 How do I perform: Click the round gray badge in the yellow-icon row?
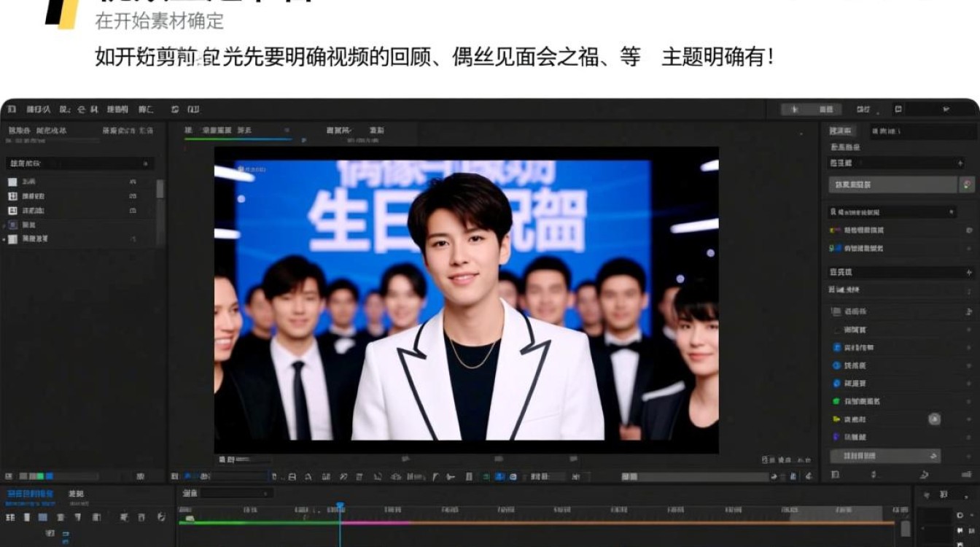click(934, 419)
